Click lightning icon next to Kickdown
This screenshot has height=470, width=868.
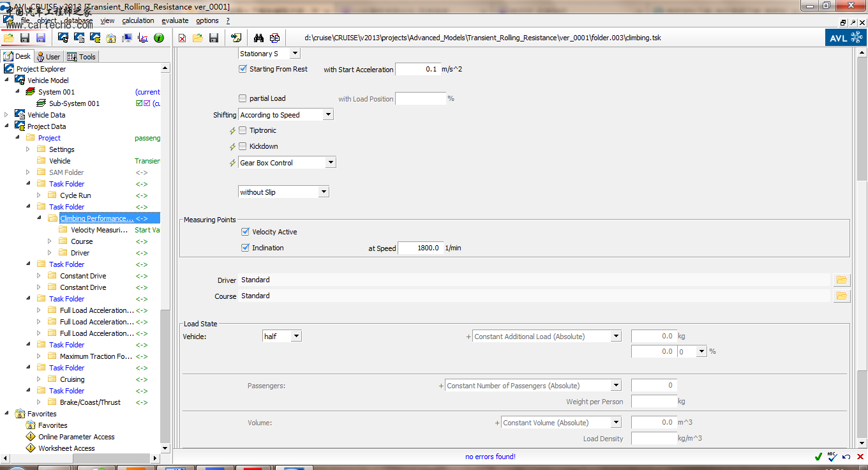click(x=232, y=147)
